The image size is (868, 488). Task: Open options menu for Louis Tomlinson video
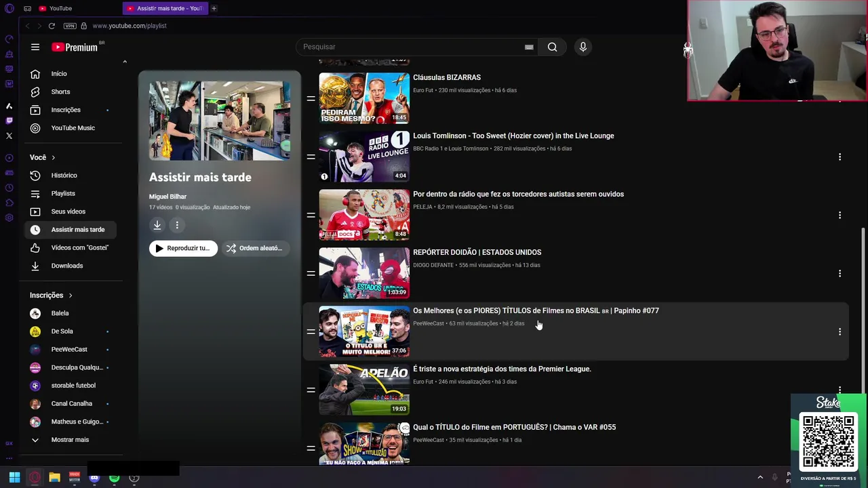[x=840, y=157]
